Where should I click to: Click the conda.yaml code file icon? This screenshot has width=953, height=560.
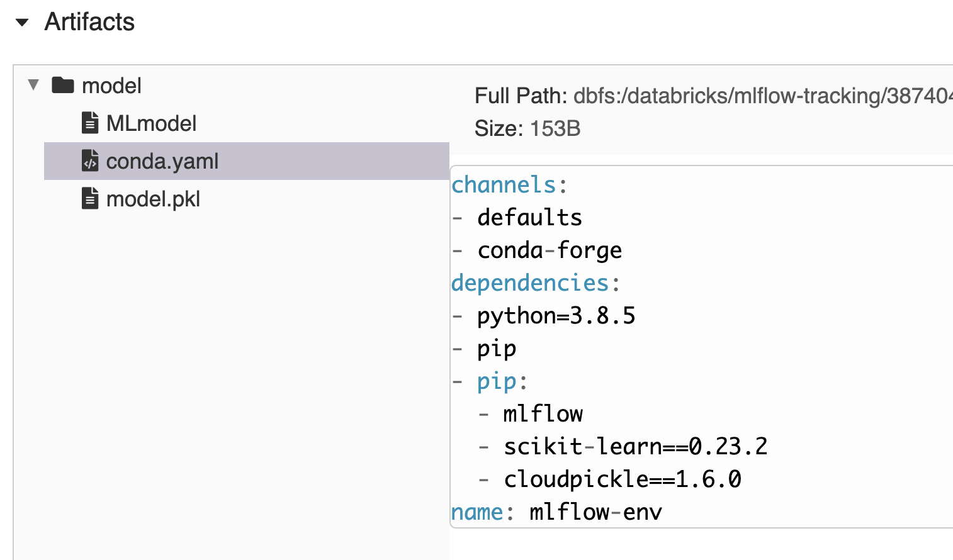90,161
